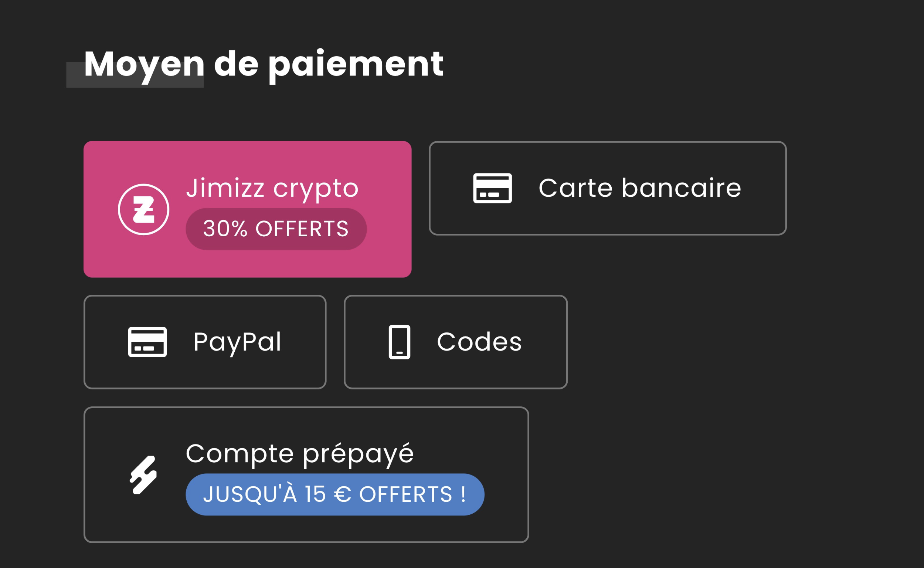Click the blue "JUSQU'À 15 € OFFERTS !" badge
Viewport: 924px width, 568px height.
(x=334, y=494)
